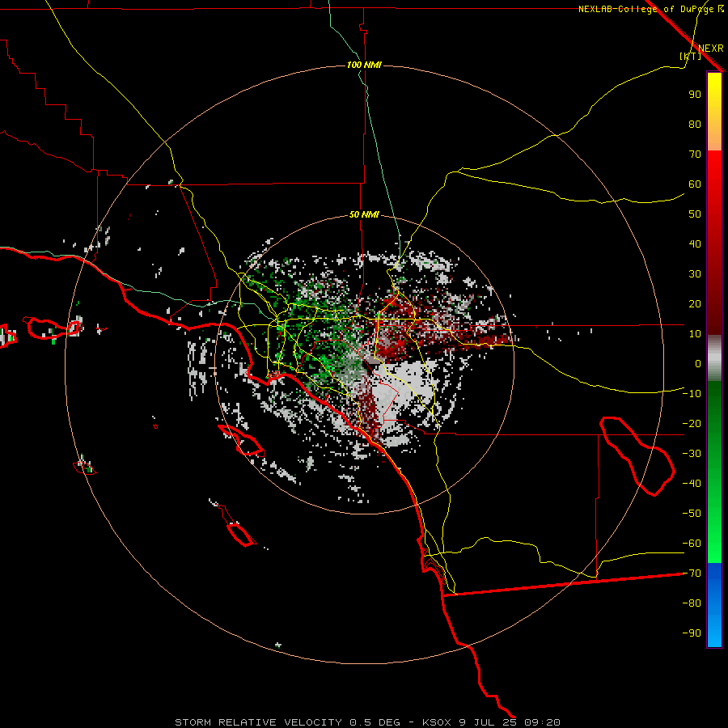Viewport: 728px width, 728px height.
Task: Click the [KT] units label
Action: coord(690,56)
